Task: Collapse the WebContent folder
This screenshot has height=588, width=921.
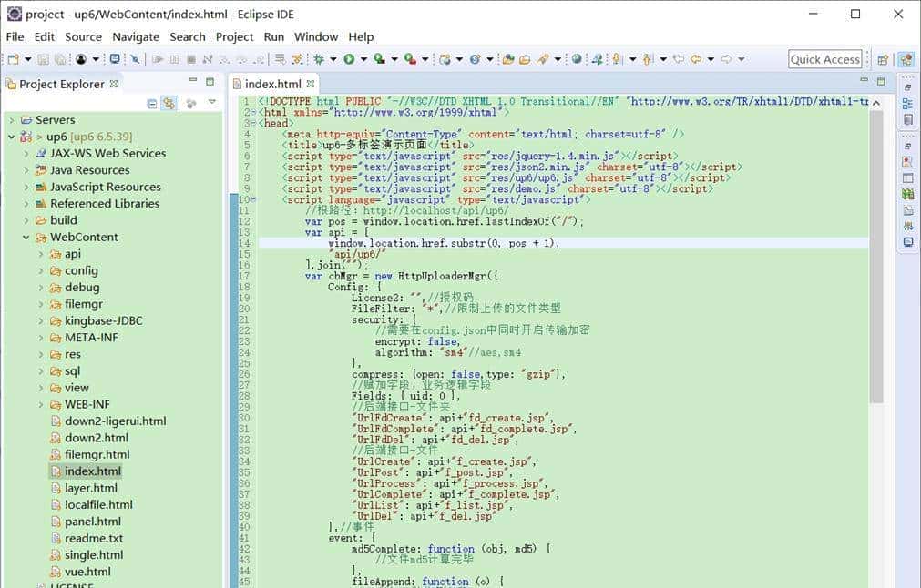Action: pos(26,238)
